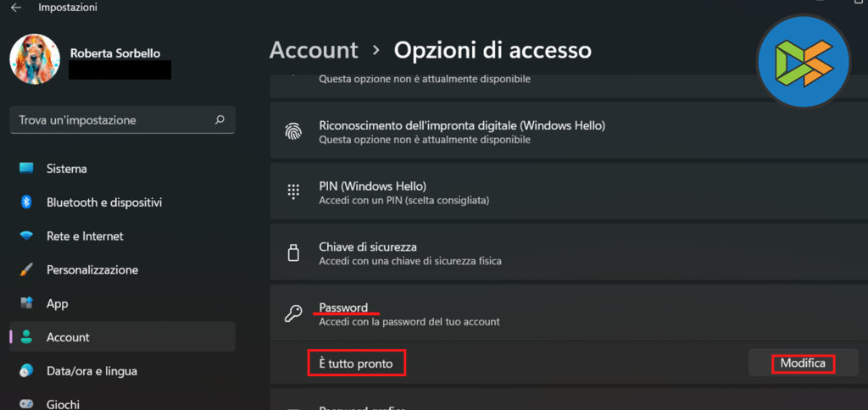Open the Sistema settings category
The width and height of the screenshot is (868, 410).
click(67, 169)
